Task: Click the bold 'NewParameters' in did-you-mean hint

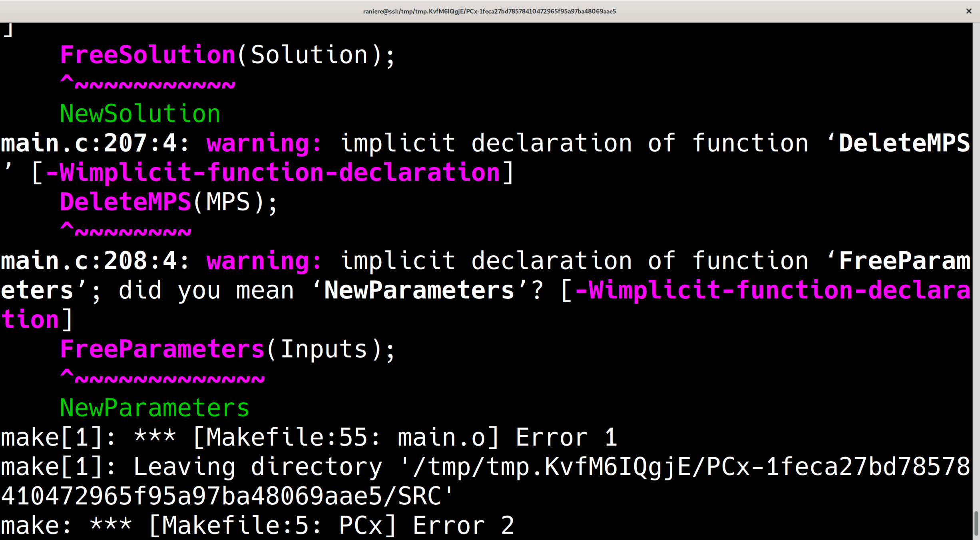Action: 419,290
